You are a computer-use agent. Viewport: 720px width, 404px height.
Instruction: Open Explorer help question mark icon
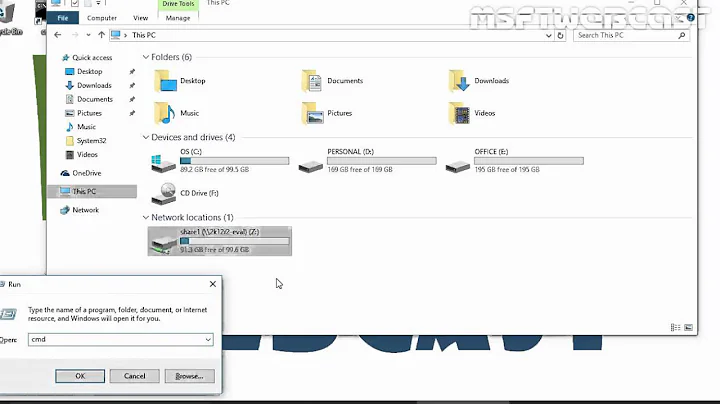(691, 18)
